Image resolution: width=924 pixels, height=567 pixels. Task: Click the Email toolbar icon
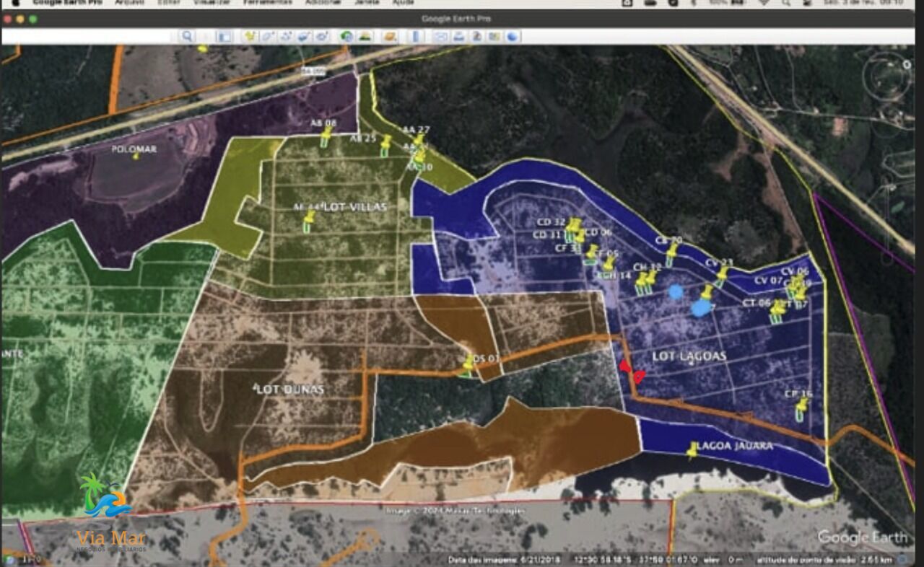tap(440, 36)
